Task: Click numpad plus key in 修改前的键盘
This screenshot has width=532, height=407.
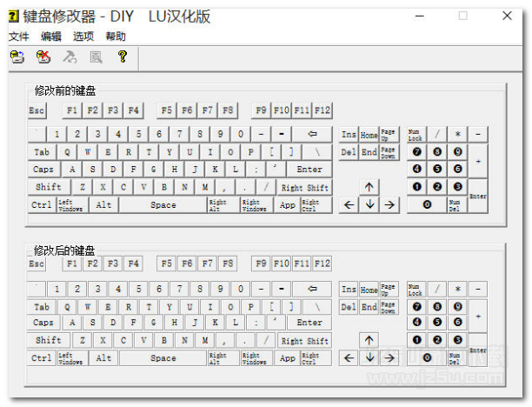Action: click(x=478, y=161)
